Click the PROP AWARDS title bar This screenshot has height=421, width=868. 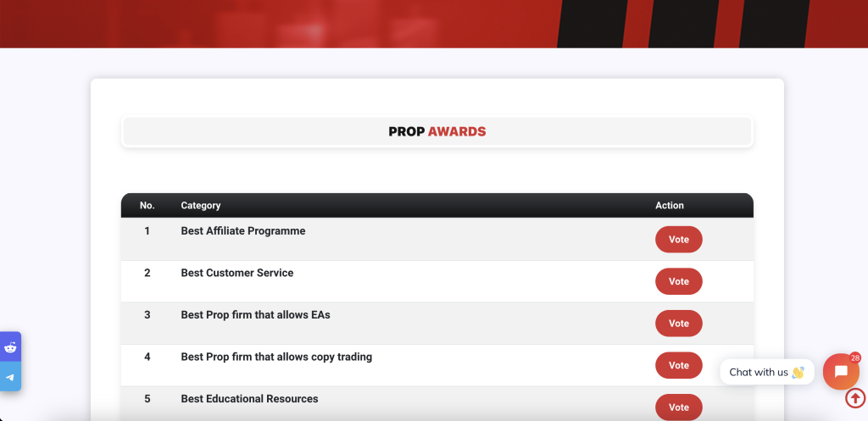[437, 132]
